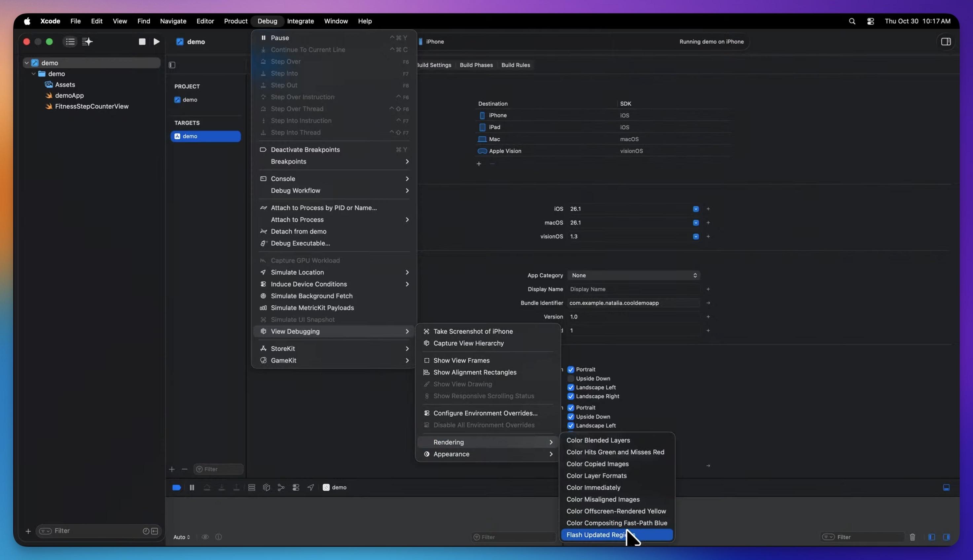973x560 pixels.
Task: Expand the Breakpoints submenu
Action: point(334,161)
